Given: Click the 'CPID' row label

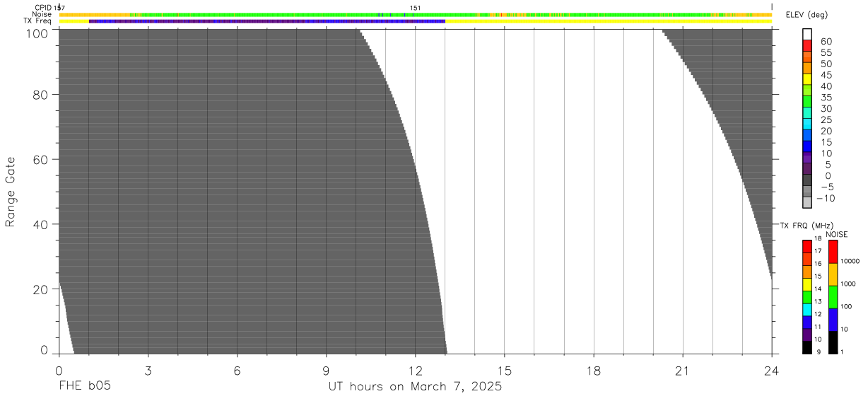Looking at the screenshot, I should point(42,8).
